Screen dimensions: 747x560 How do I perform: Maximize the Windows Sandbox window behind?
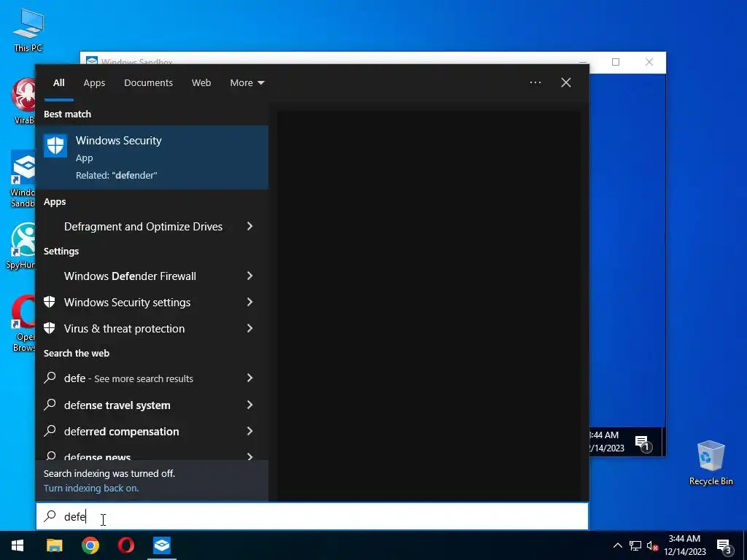[616, 62]
